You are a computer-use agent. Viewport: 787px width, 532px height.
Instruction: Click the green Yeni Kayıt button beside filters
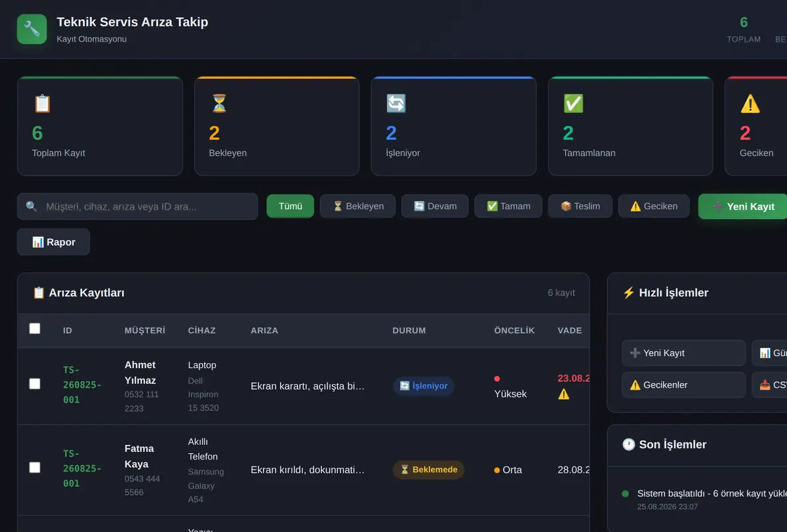743,207
